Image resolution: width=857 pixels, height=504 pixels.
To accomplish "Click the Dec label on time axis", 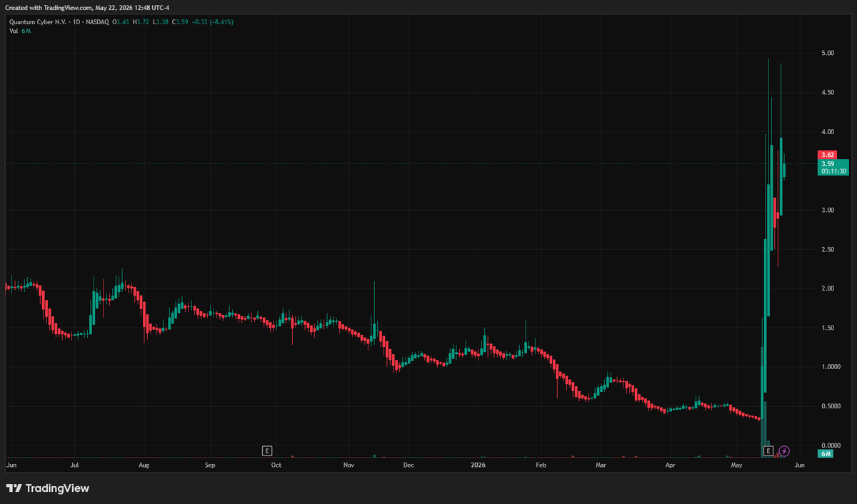I will tap(408, 465).
